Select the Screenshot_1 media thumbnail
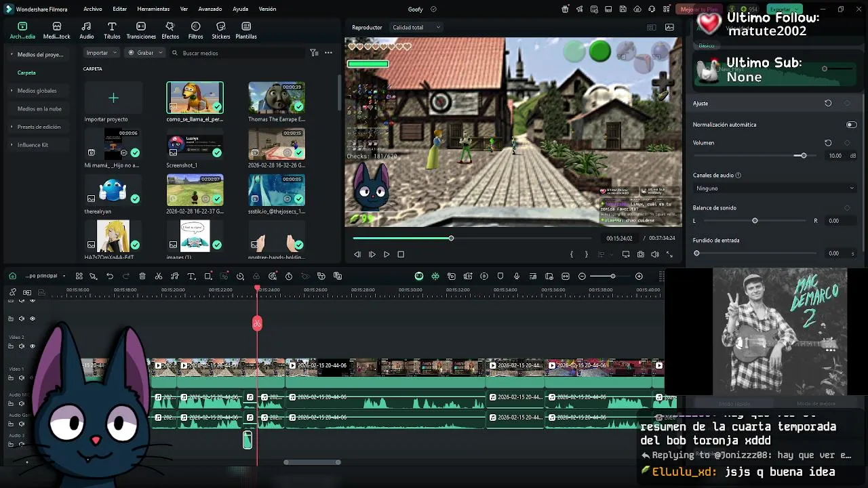The image size is (868, 488). click(x=195, y=144)
